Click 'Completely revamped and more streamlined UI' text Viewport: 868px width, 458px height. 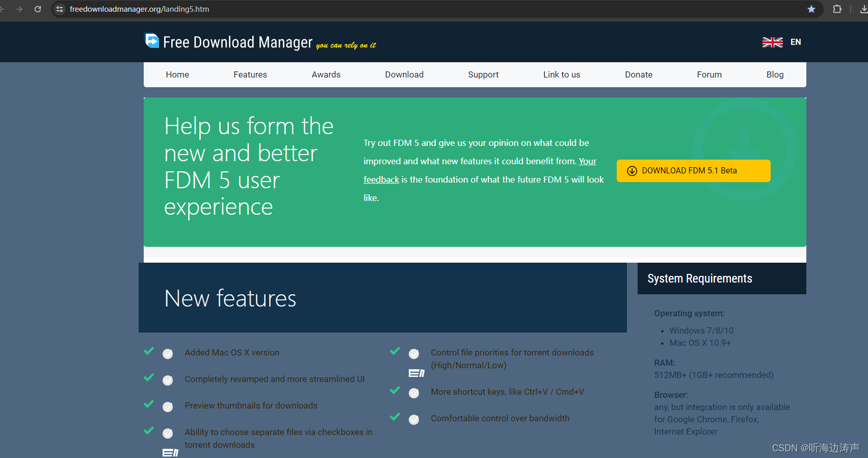click(275, 379)
